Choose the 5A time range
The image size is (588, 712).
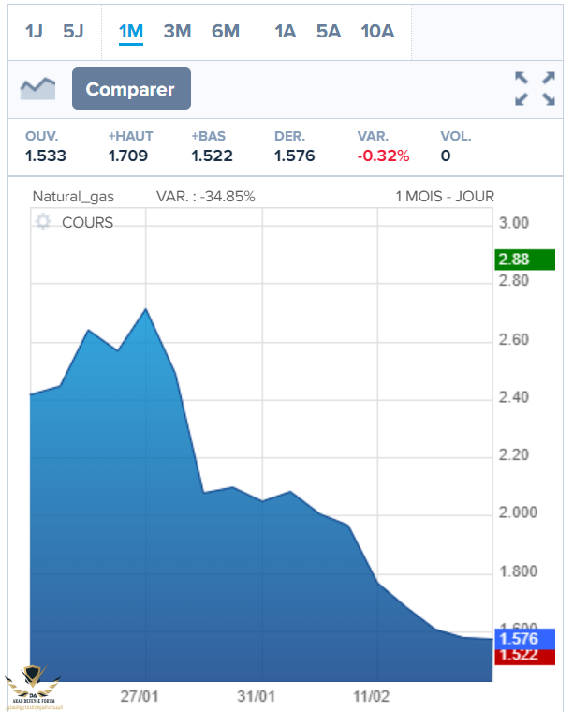tap(329, 31)
